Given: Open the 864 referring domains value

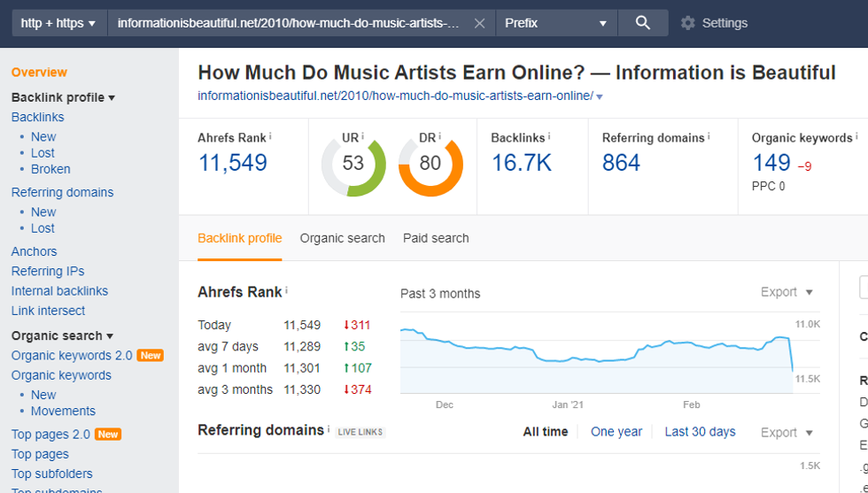Looking at the screenshot, I should (x=621, y=163).
